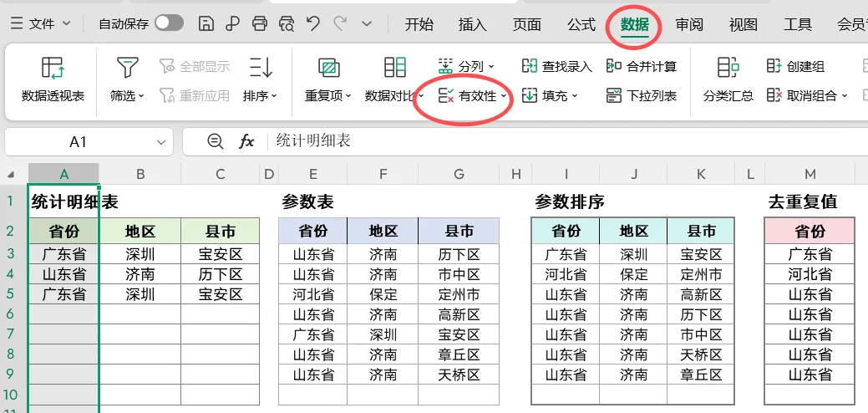The height and width of the screenshot is (413, 868).
Task: Click the 地区 header in column B
Action: (140, 232)
